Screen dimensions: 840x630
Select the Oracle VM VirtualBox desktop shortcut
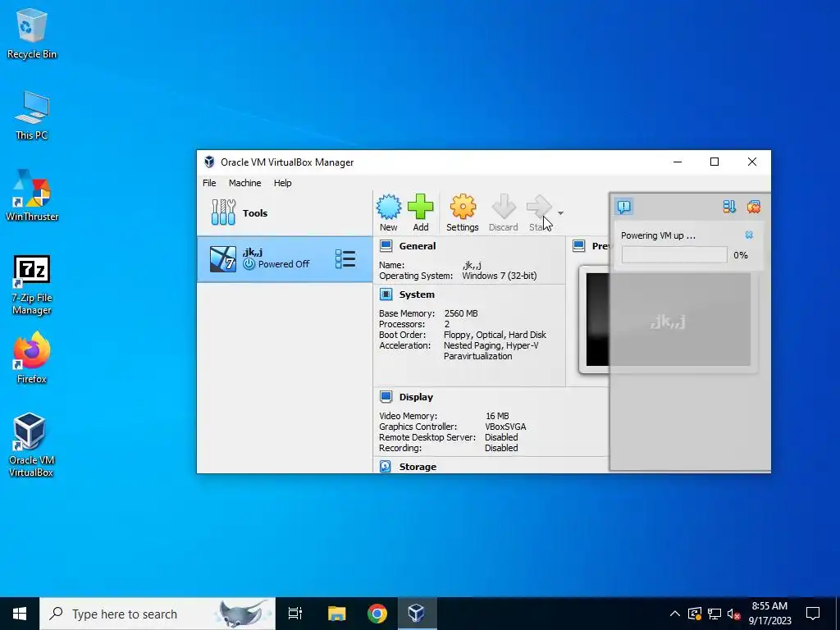point(30,445)
